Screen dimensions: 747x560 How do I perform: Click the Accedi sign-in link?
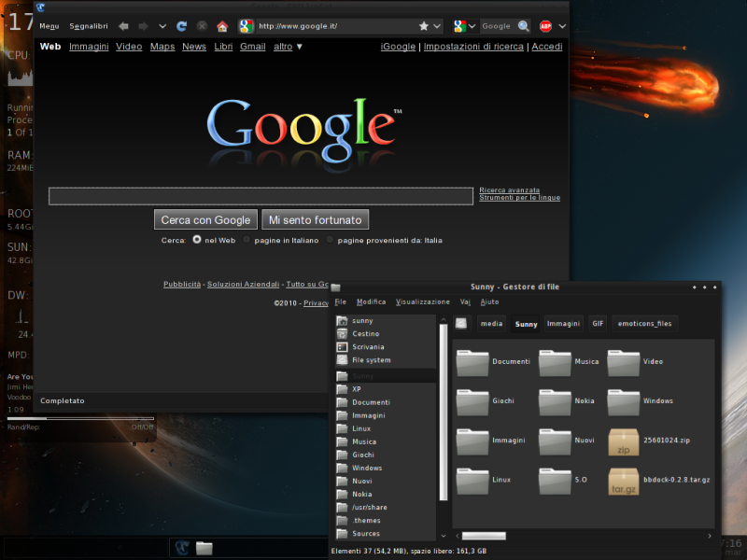pyautogui.click(x=547, y=46)
